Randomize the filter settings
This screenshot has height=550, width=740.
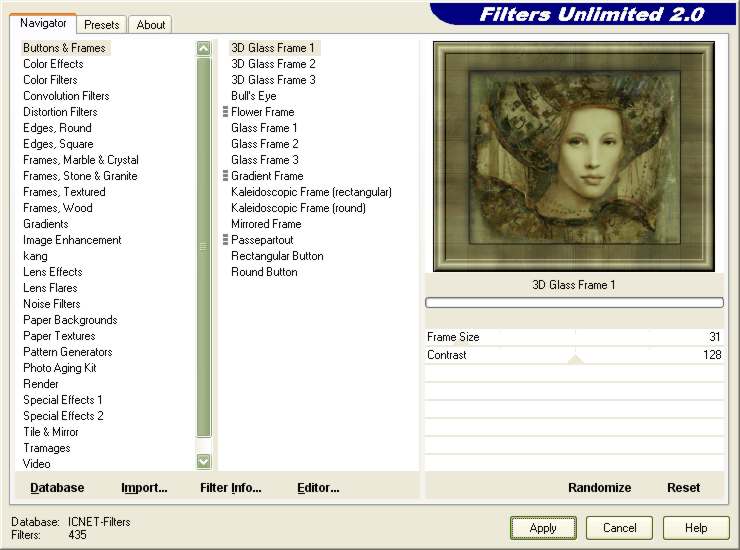tap(599, 488)
